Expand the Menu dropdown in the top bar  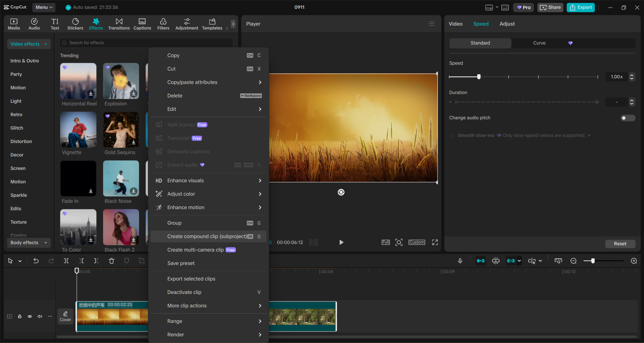point(44,7)
